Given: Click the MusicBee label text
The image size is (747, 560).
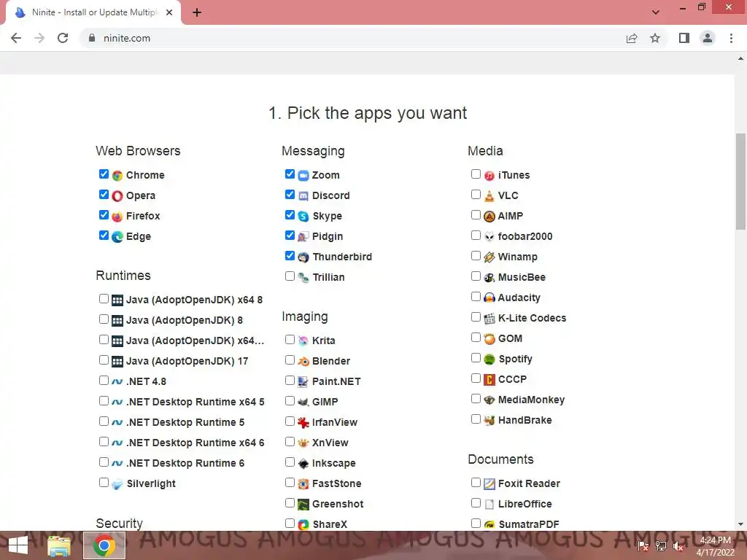Looking at the screenshot, I should pyautogui.click(x=522, y=278).
